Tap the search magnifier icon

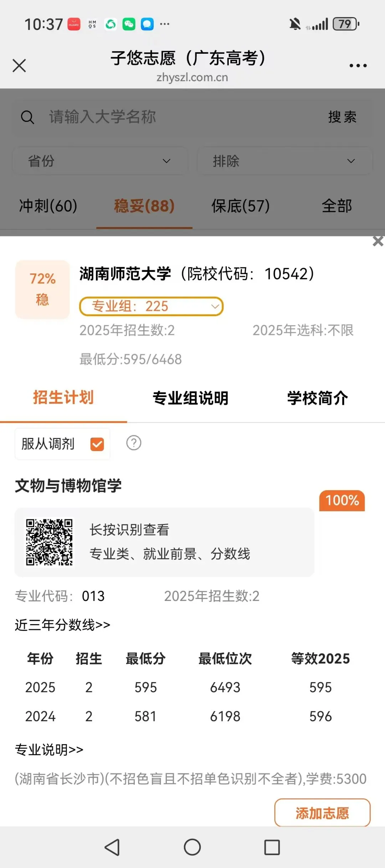click(27, 117)
